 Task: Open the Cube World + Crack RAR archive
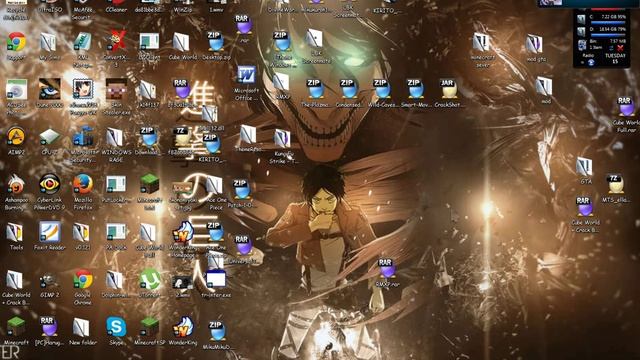tap(584, 206)
